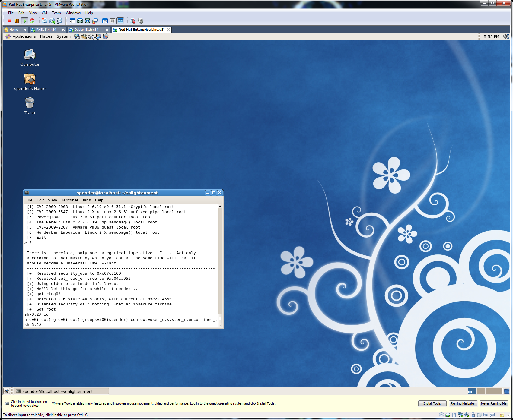Viewport: 513px width, 420px height.
Task: Click the Show Desktop button in bottom panel
Action: click(7, 391)
